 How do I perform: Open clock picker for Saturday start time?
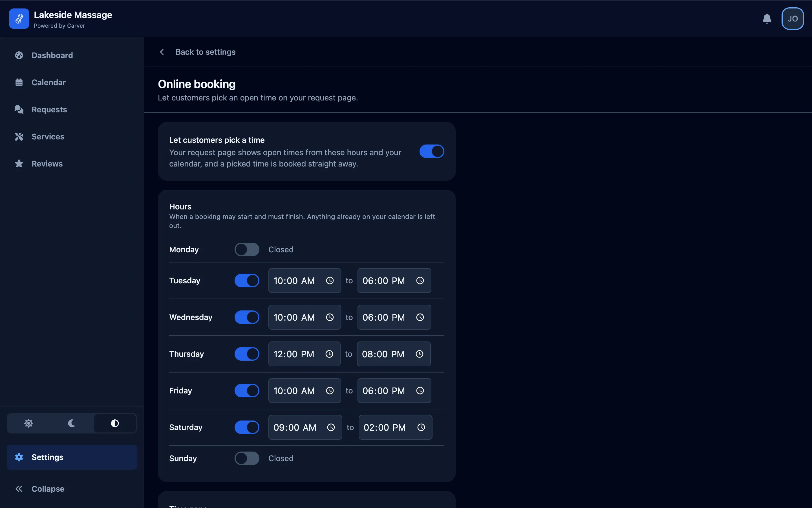point(331,427)
